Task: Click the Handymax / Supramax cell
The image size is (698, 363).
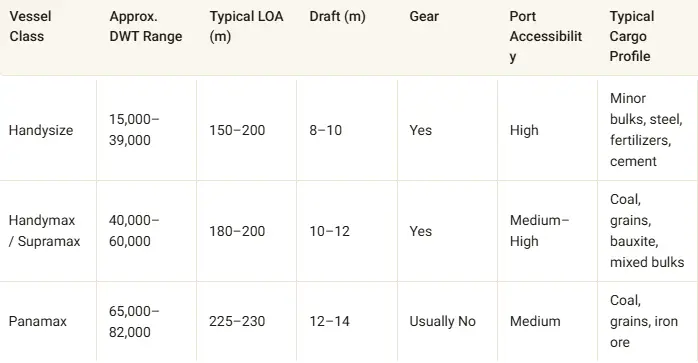Action: pyautogui.click(x=45, y=231)
